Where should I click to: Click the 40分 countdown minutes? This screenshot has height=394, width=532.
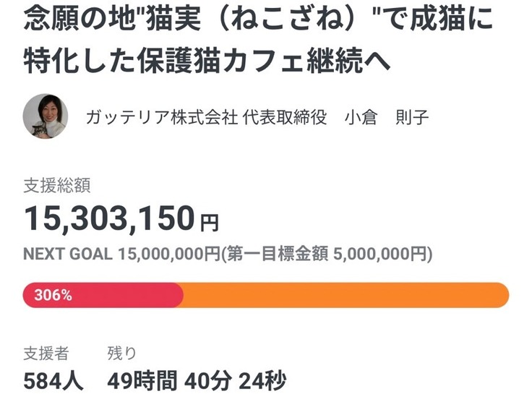pos(207,380)
